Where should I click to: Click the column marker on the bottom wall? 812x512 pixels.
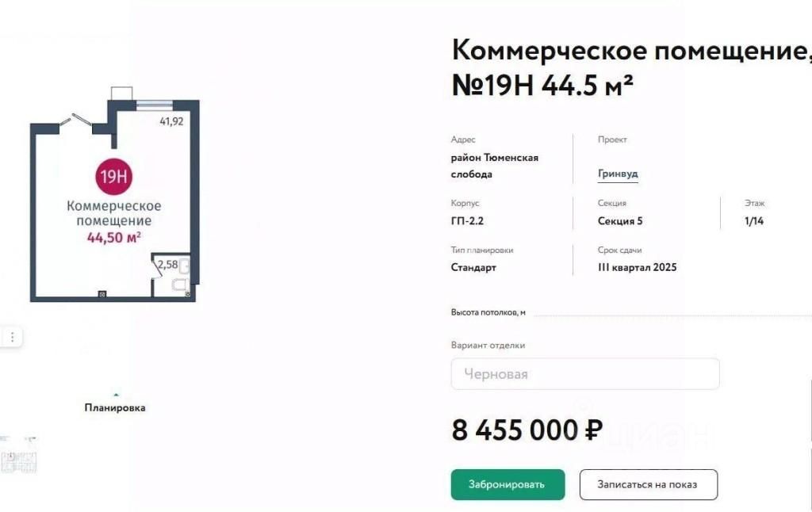coord(102,294)
